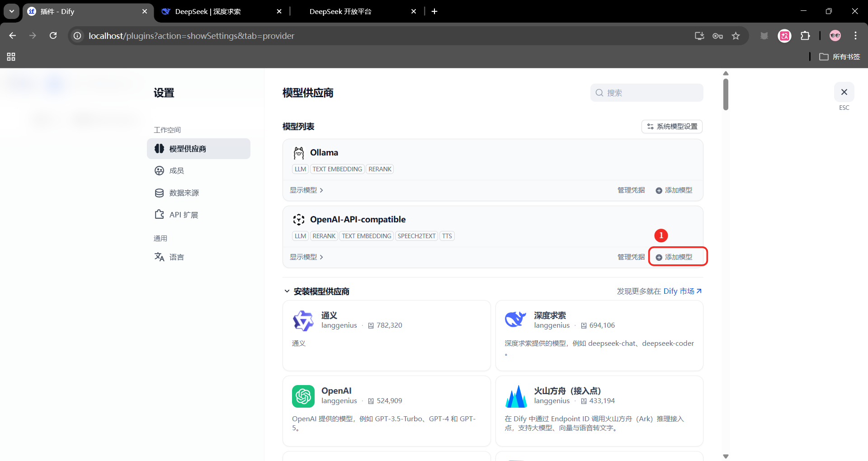Open the Dify 市场 link
Viewport: 868px width, 461px height.
(x=682, y=292)
